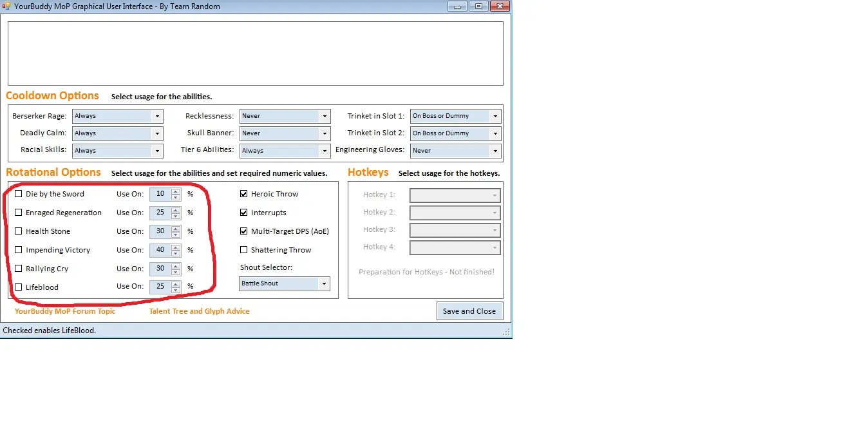
Task: Open Talent Tree and Glyph Advice link
Action: pos(199,311)
